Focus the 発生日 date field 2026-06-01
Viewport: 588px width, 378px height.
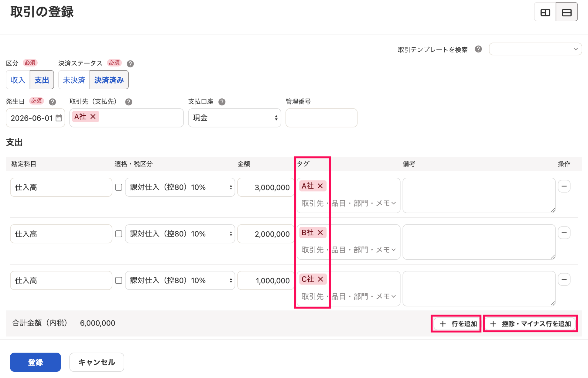(x=35, y=118)
